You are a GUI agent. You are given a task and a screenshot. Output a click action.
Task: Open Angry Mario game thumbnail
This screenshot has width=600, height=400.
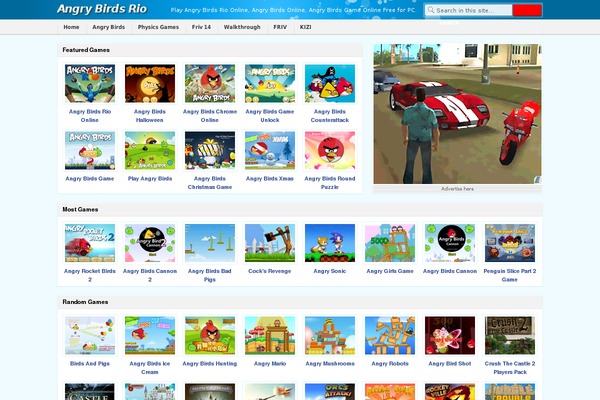(270, 335)
